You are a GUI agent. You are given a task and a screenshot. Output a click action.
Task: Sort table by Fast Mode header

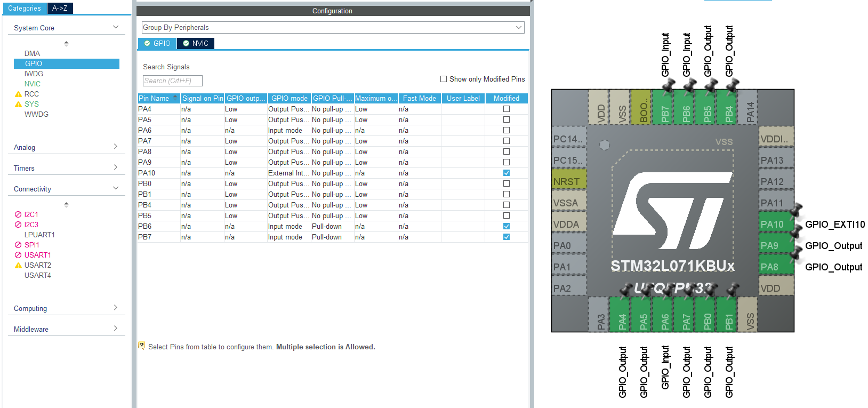pyautogui.click(x=419, y=98)
